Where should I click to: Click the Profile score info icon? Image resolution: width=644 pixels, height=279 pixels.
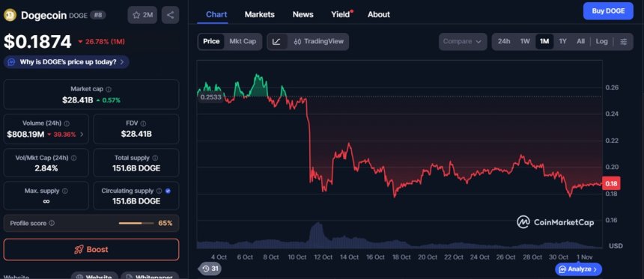(52, 223)
